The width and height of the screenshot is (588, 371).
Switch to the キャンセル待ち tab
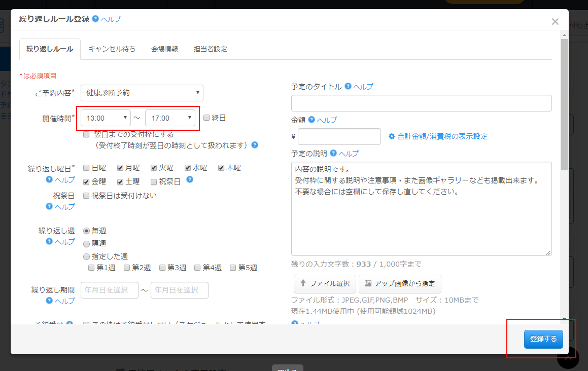click(112, 49)
